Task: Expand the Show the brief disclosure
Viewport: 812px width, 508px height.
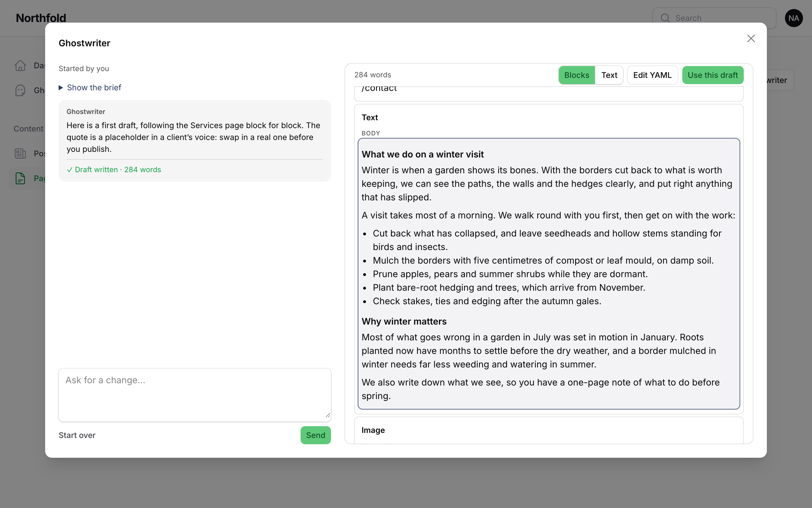Action: [x=90, y=87]
